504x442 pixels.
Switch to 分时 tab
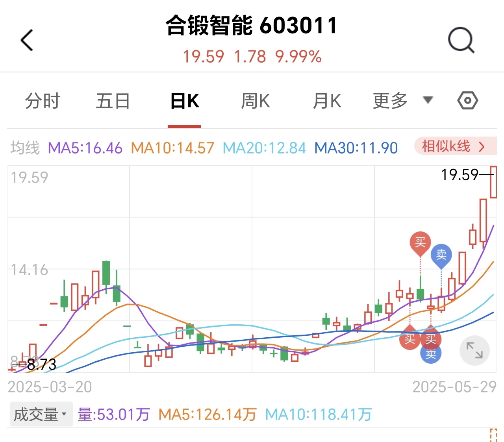(43, 101)
